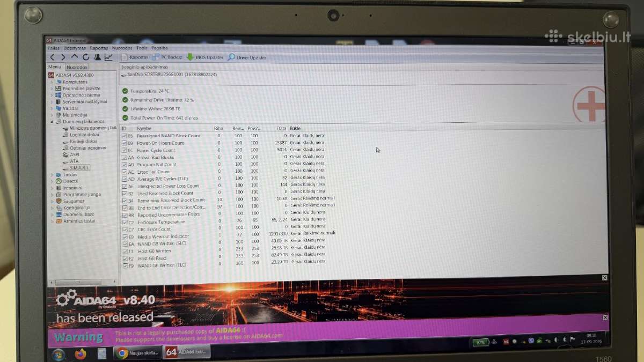Open Chrome Naujas skirtukas taskbar window
This screenshot has width=644, height=362.
click(138, 353)
